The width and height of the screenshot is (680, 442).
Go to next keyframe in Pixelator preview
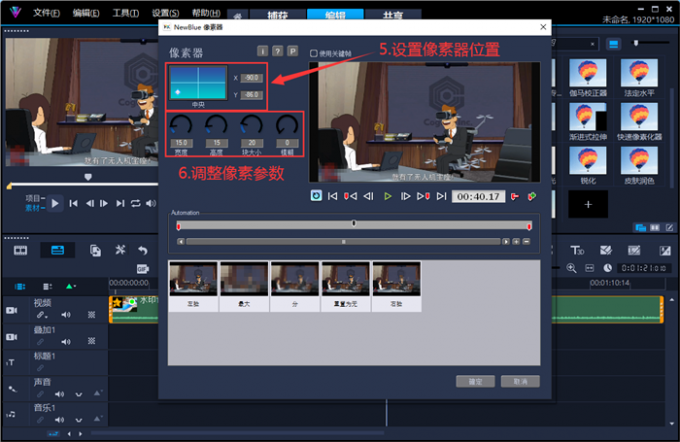coord(423,196)
